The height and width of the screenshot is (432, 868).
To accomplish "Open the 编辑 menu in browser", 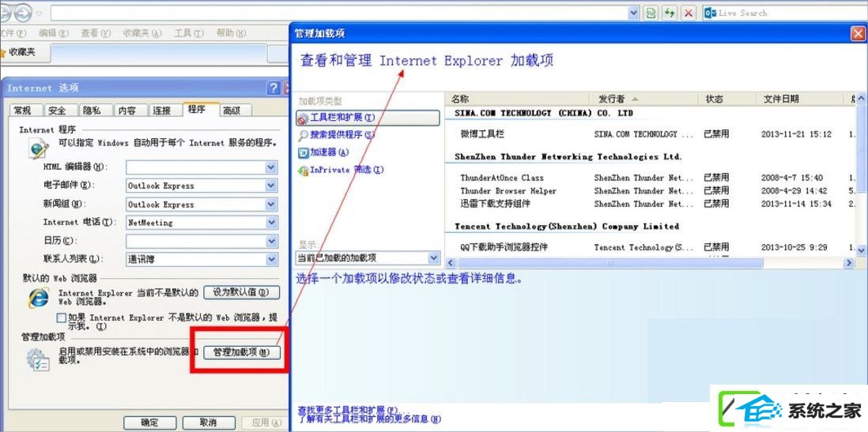I will [54, 33].
